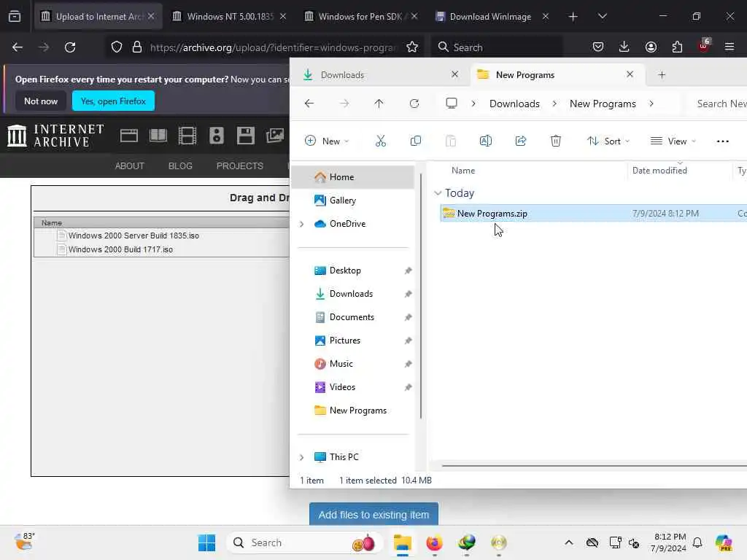Open notification bell in system tray
Image resolution: width=747 pixels, height=560 pixels.
pyautogui.click(x=697, y=542)
